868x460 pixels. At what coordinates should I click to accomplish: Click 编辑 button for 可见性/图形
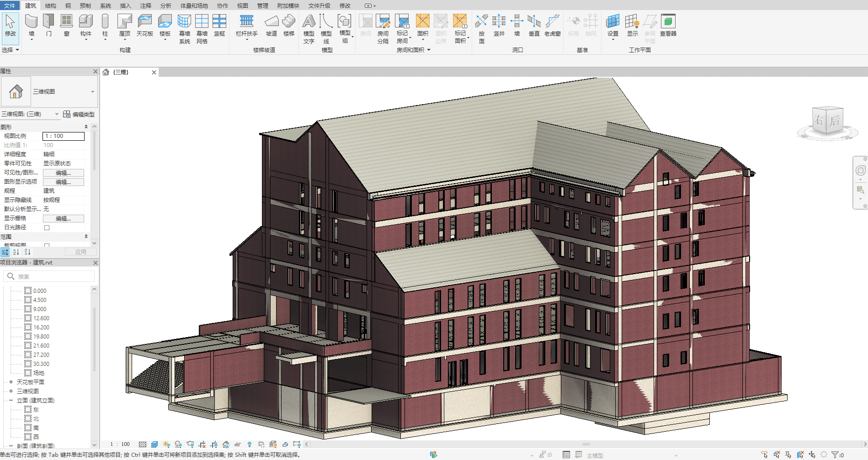pyautogui.click(x=63, y=173)
